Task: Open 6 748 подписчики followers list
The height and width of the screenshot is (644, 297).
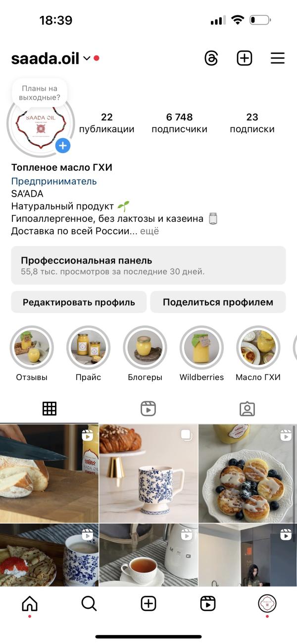Action: [x=179, y=123]
